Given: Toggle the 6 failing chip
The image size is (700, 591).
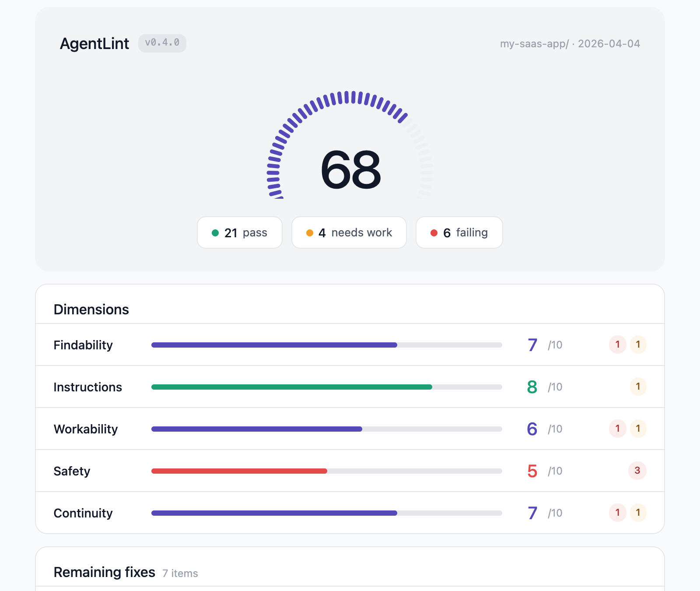Looking at the screenshot, I should [459, 233].
